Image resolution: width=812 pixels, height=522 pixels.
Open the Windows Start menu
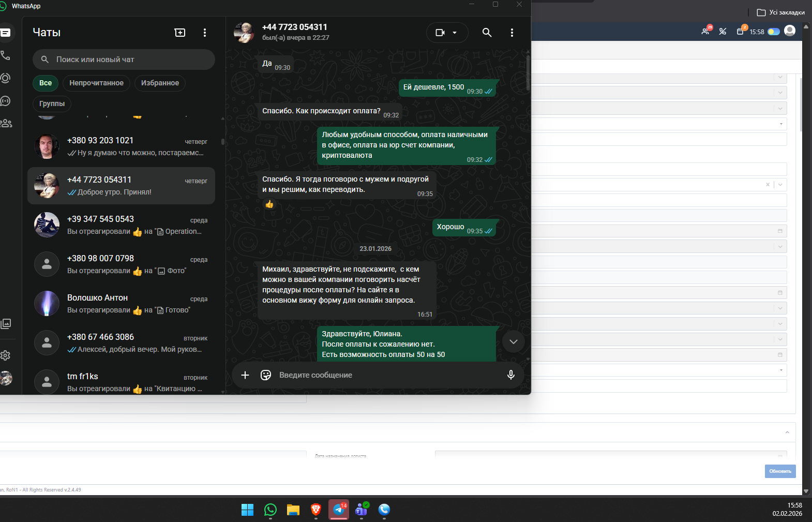click(248, 510)
